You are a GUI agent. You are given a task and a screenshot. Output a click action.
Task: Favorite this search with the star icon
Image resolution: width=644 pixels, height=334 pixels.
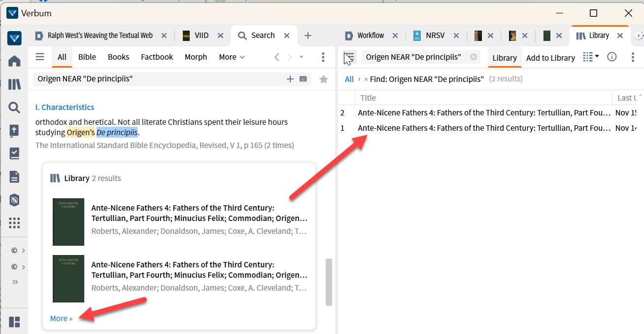coord(324,79)
